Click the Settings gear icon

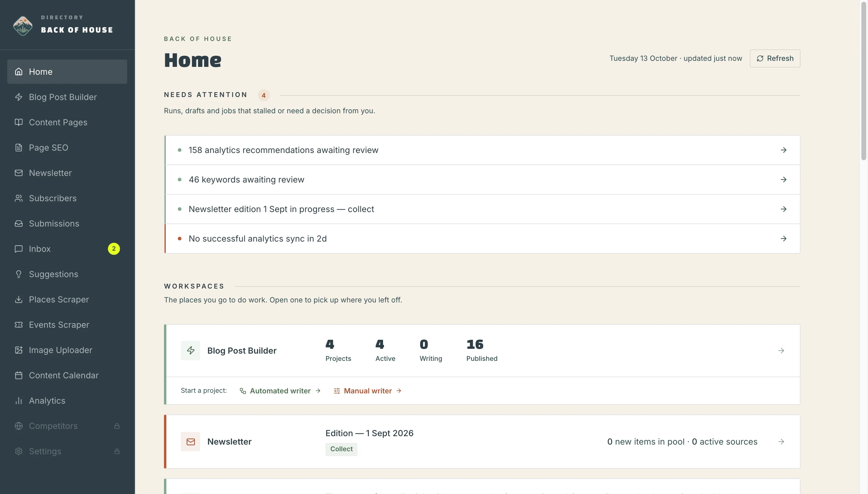coord(19,451)
